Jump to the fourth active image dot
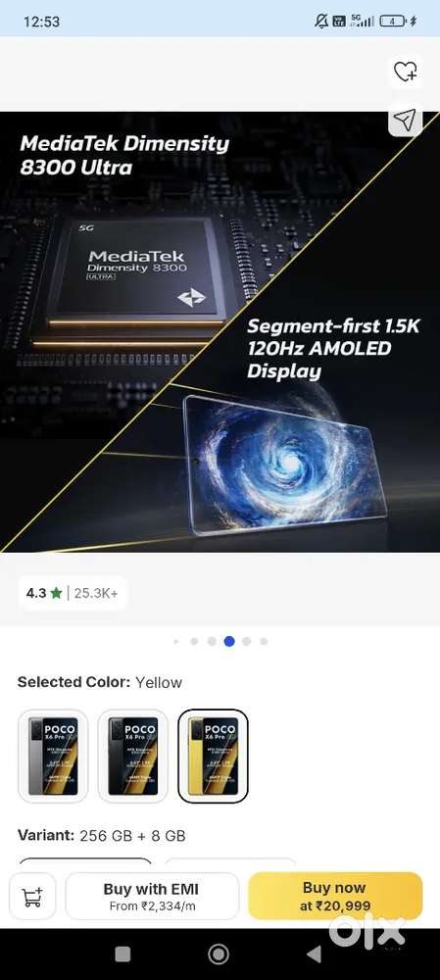 click(x=229, y=641)
